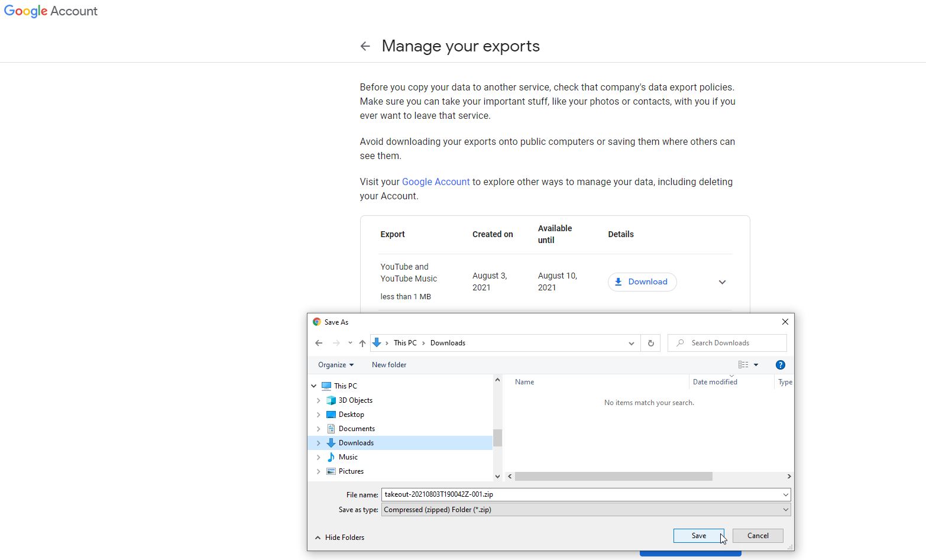
Task: Select Downloads folder in tree
Action: point(356,443)
